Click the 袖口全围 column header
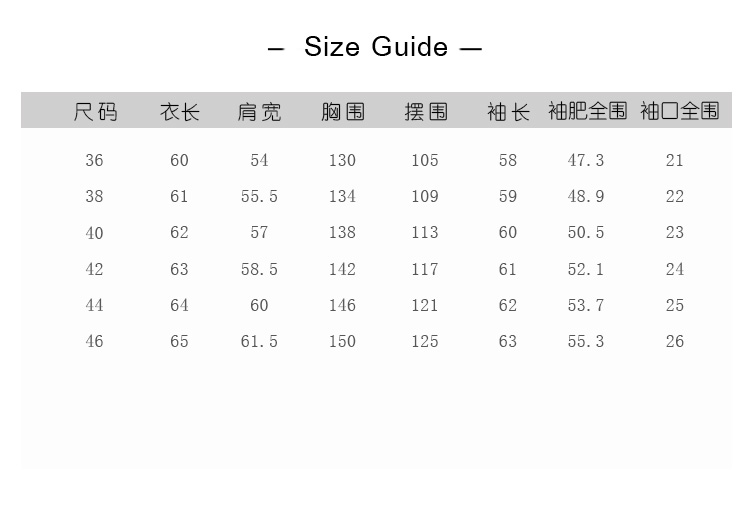The width and height of the screenshot is (750, 521). (679, 111)
